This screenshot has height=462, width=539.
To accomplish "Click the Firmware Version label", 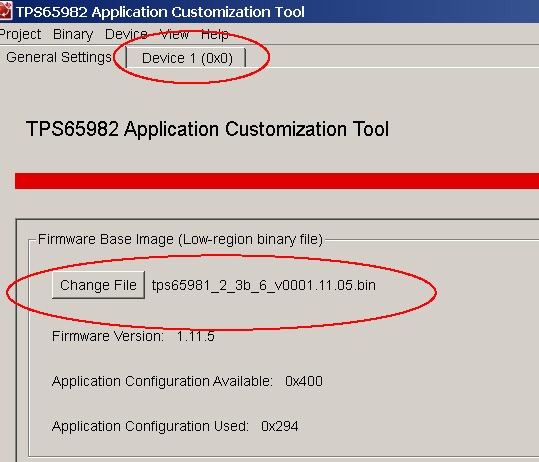I will pos(108,336).
